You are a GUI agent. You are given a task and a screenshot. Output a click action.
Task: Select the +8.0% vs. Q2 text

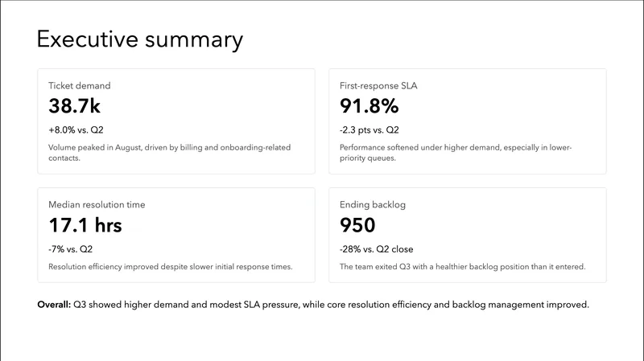point(80,129)
